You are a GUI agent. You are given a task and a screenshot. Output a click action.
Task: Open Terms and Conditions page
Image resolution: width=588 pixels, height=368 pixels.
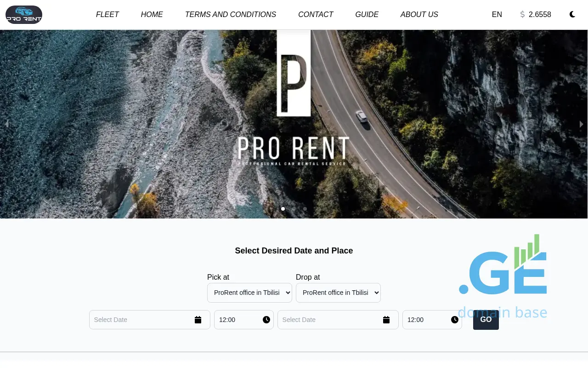(x=231, y=14)
